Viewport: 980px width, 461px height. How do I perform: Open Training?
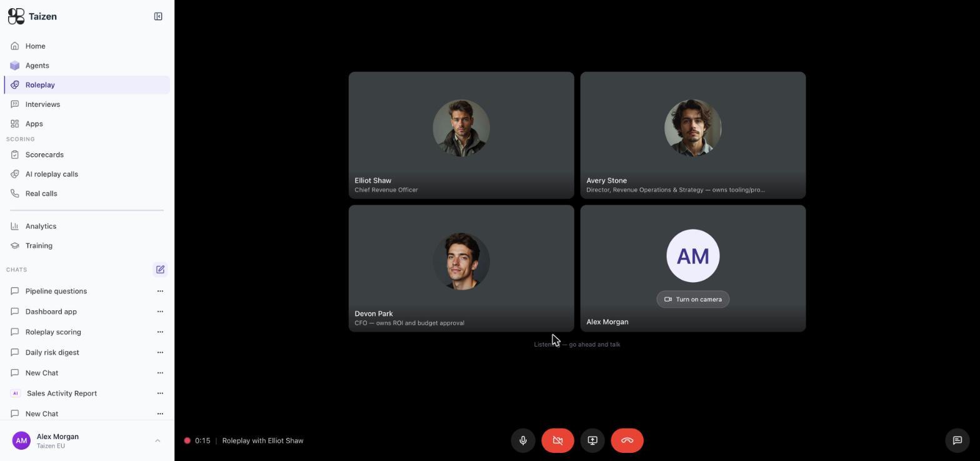[x=87, y=245]
